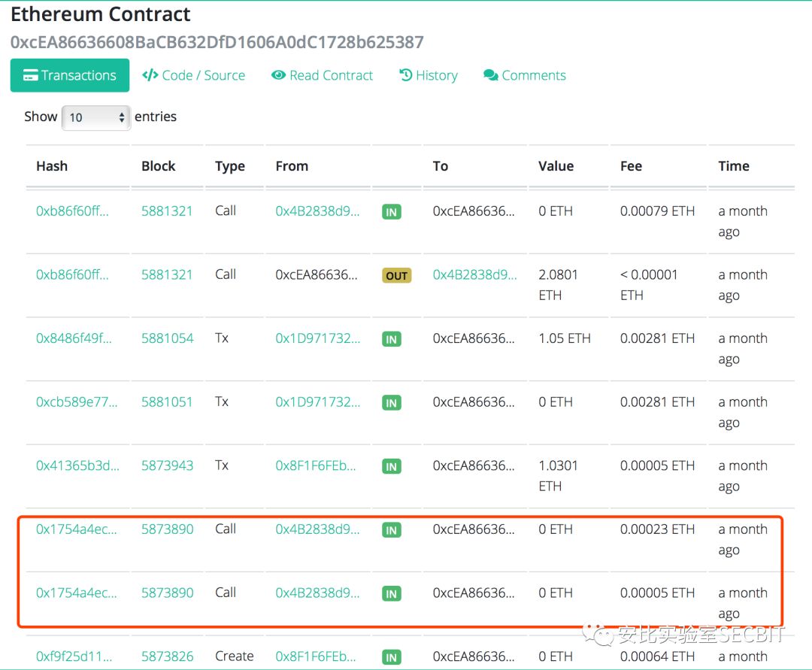Sort by the Fee column header
Screen dimensions: 812x670
[x=631, y=166]
